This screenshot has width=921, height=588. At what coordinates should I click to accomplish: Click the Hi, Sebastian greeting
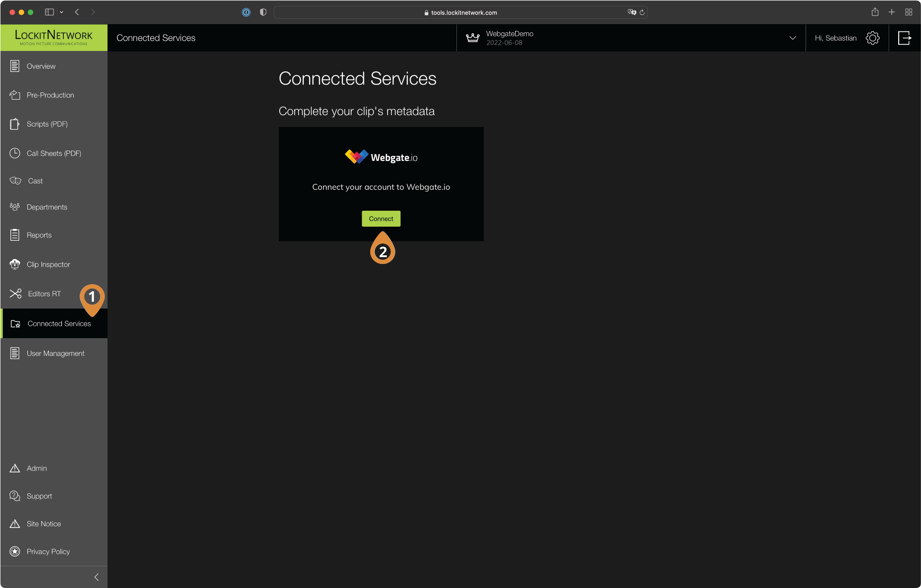point(835,38)
